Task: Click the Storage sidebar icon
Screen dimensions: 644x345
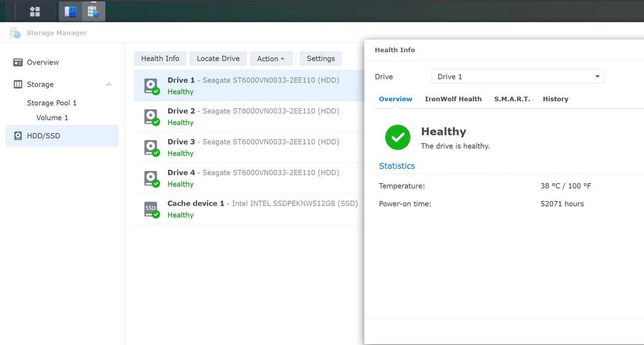Action: tap(17, 84)
